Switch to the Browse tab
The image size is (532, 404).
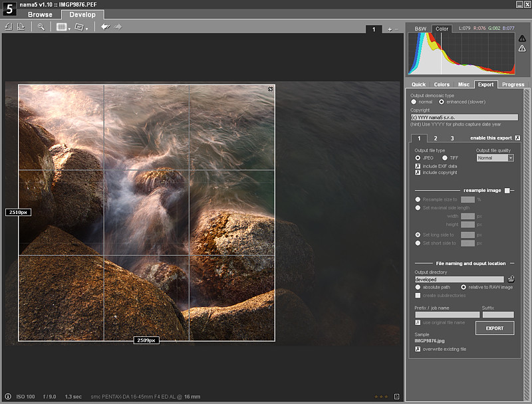click(40, 14)
